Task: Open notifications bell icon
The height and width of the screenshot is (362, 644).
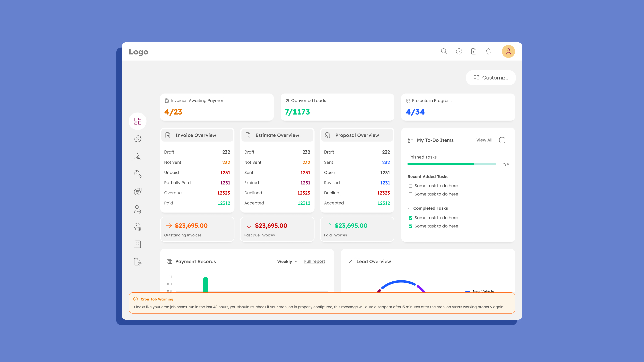Action: (488, 51)
